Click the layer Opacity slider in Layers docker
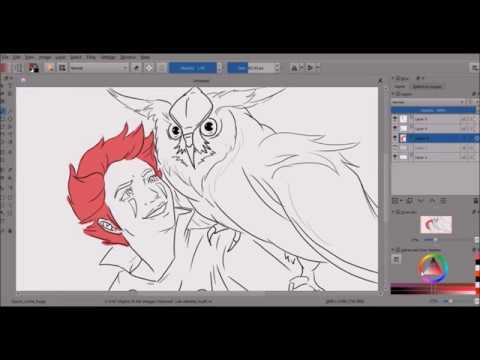This screenshot has height=360, width=480. click(433, 110)
